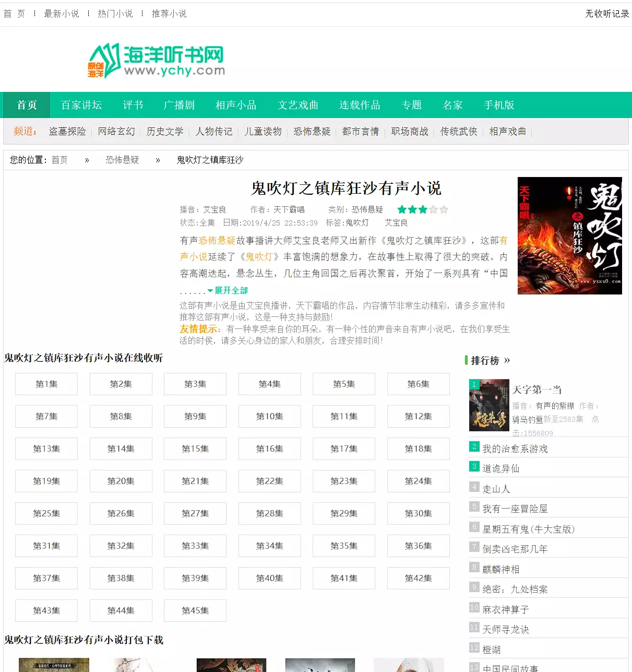
Task: Open the 广播剧 navigation tab
Action: pyautogui.click(x=179, y=105)
